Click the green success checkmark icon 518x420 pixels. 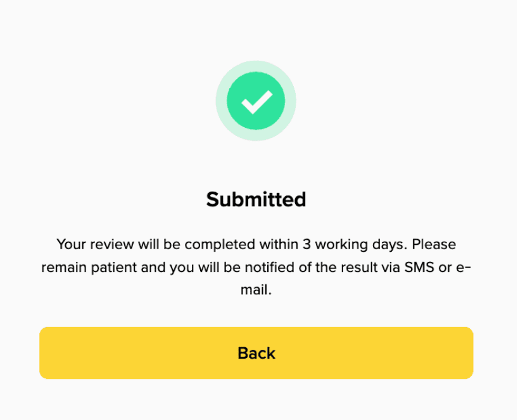click(x=256, y=101)
